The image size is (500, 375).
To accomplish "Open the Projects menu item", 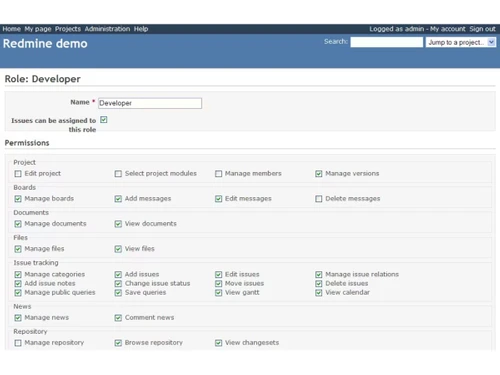I will coord(68,29).
